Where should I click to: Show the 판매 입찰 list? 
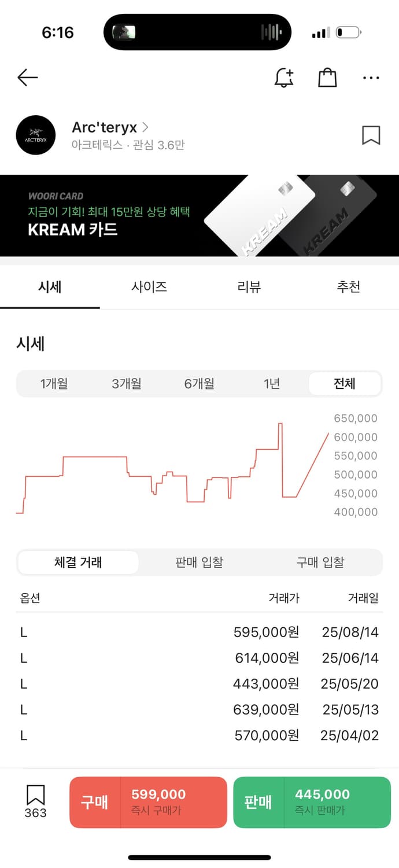[199, 562]
